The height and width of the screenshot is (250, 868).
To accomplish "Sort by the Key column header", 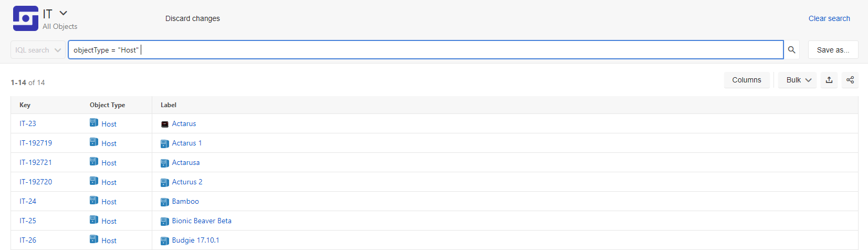I will point(25,105).
